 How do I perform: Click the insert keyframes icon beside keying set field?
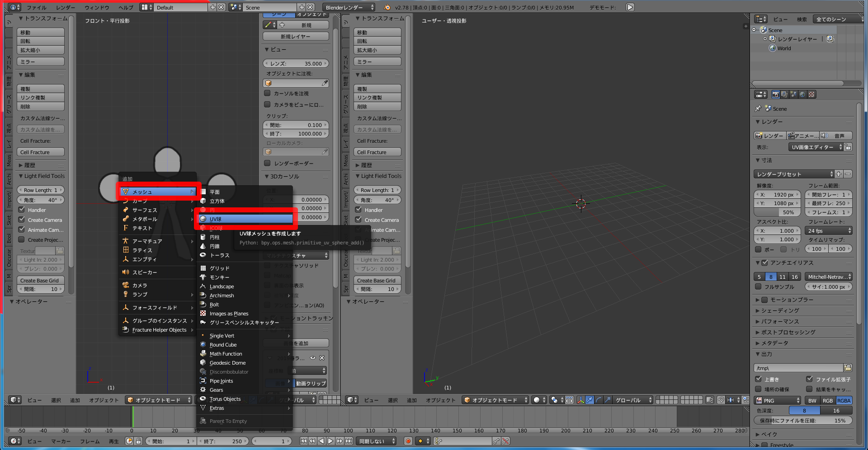tap(496, 441)
